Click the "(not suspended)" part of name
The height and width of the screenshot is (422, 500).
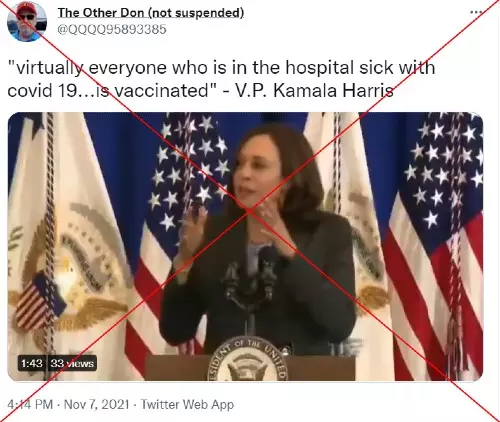[x=196, y=13]
